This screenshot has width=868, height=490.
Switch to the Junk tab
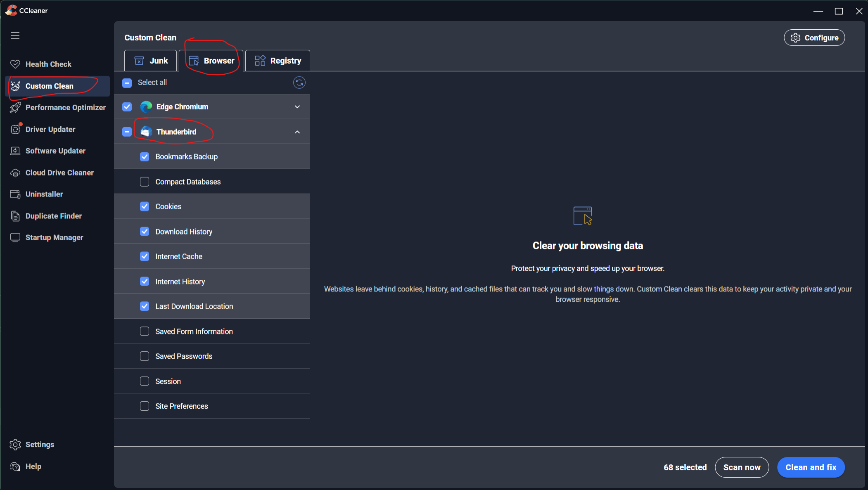(151, 61)
